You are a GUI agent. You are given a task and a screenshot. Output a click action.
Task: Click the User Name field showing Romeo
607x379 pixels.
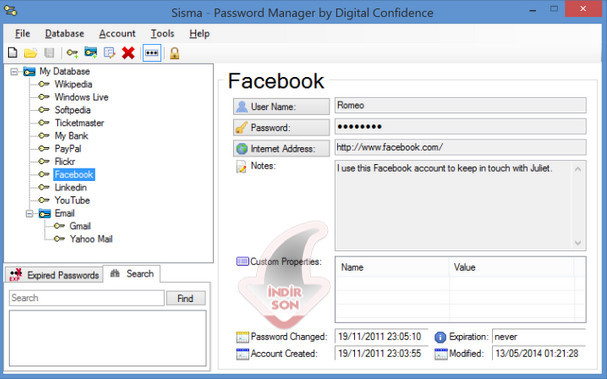click(460, 105)
